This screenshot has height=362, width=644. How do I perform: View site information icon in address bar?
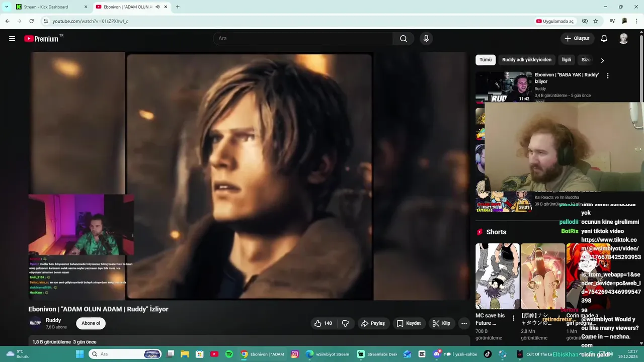tap(45, 21)
